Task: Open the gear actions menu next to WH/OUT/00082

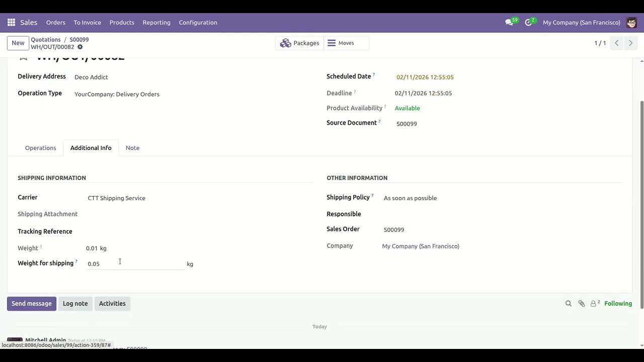Action: pyautogui.click(x=80, y=47)
